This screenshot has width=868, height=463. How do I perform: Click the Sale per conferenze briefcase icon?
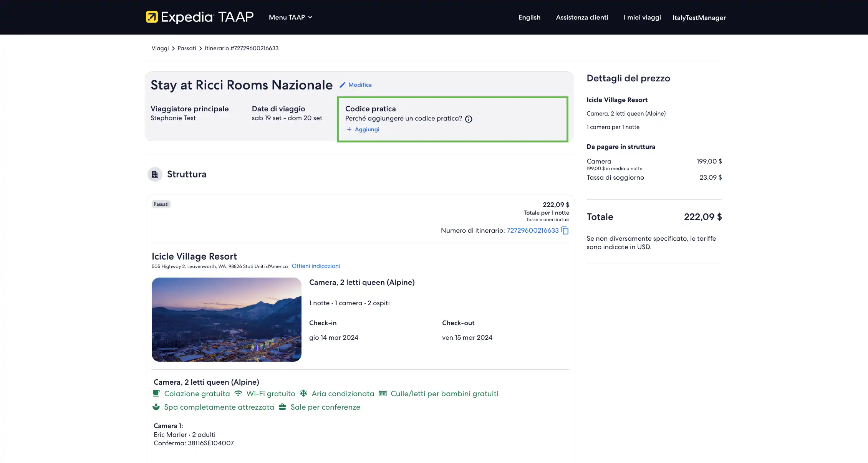282,407
